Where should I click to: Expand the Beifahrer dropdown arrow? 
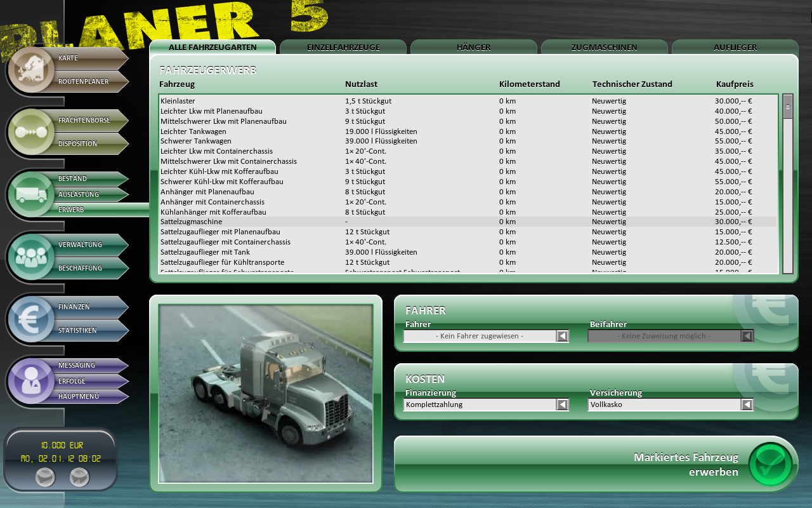[747, 336]
